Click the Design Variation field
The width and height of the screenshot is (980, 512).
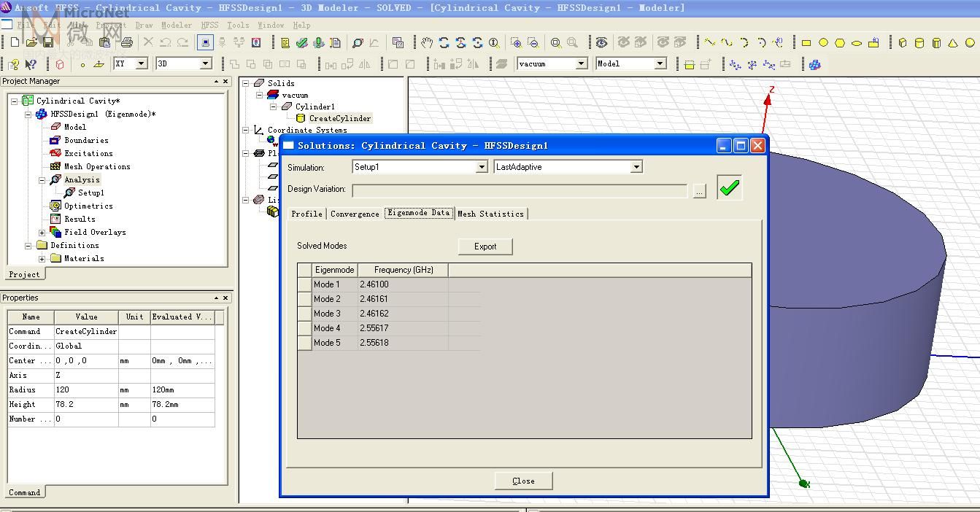(520, 190)
